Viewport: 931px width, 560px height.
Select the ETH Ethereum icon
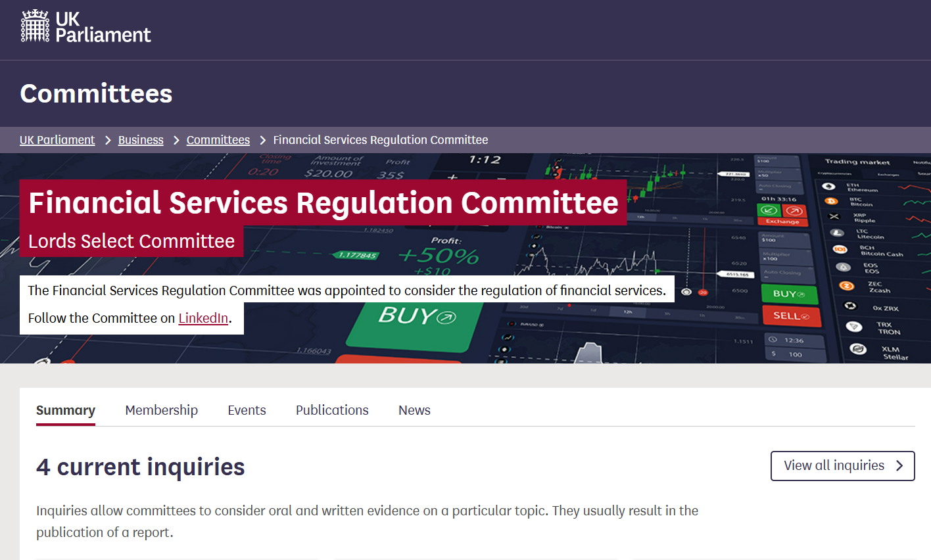point(829,187)
